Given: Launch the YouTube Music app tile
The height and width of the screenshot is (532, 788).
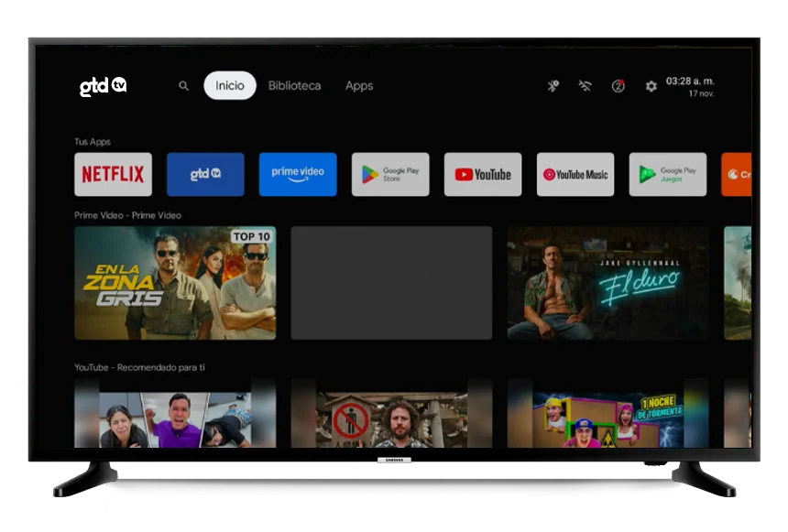Looking at the screenshot, I should click(x=575, y=174).
